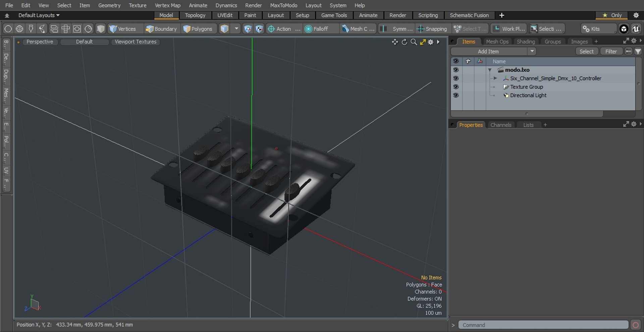The height and width of the screenshot is (332, 644).
Task: Toggle visibility of Directional Light
Action: pyautogui.click(x=456, y=95)
